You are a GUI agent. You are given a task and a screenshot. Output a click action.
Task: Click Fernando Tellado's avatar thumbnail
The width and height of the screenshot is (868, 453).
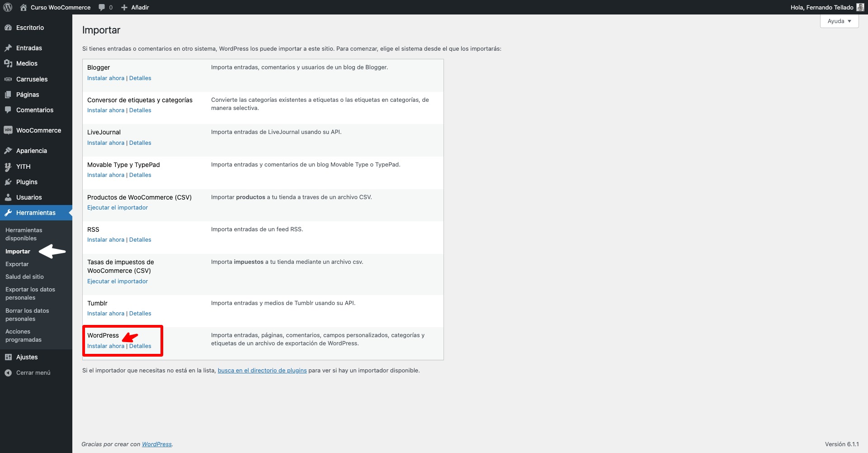tap(860, 7)
